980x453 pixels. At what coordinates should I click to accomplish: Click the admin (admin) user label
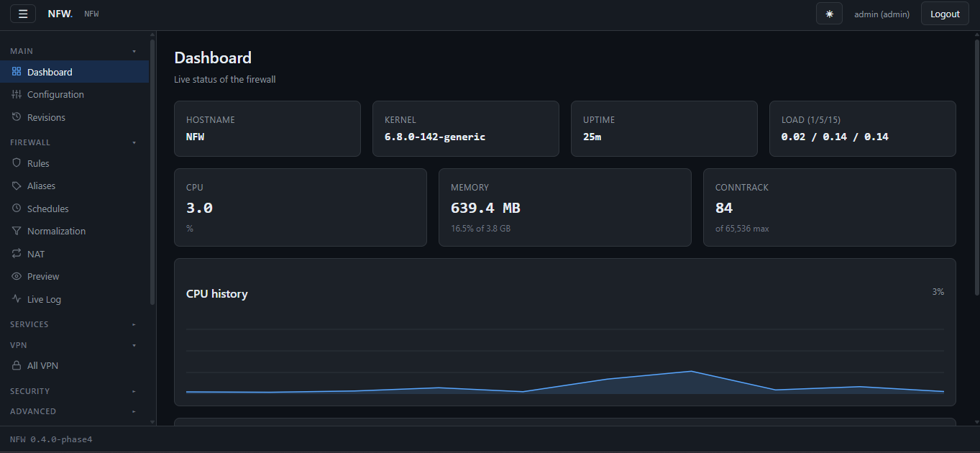[881, 14]
